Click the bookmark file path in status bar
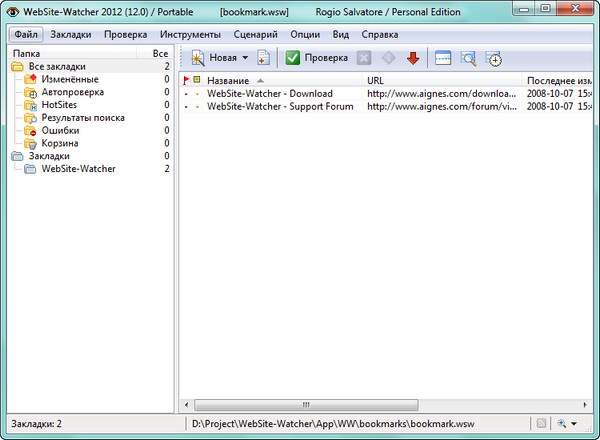 pyautogui.click(x=333, y=424)
